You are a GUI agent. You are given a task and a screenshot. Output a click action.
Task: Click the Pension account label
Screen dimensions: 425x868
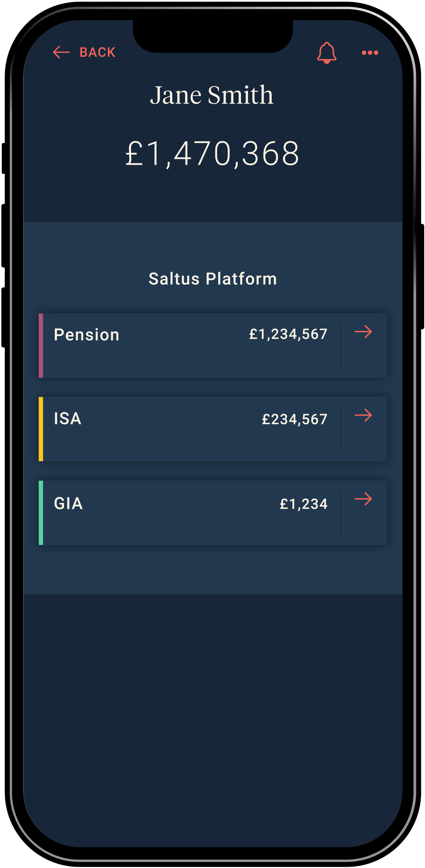(x=87, y=334)
